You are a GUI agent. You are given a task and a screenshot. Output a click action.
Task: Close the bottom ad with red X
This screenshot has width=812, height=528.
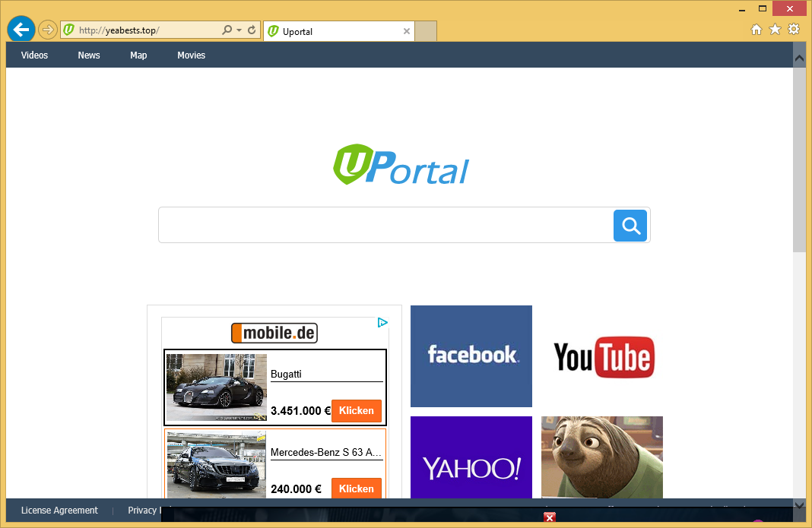coord(549,518)
